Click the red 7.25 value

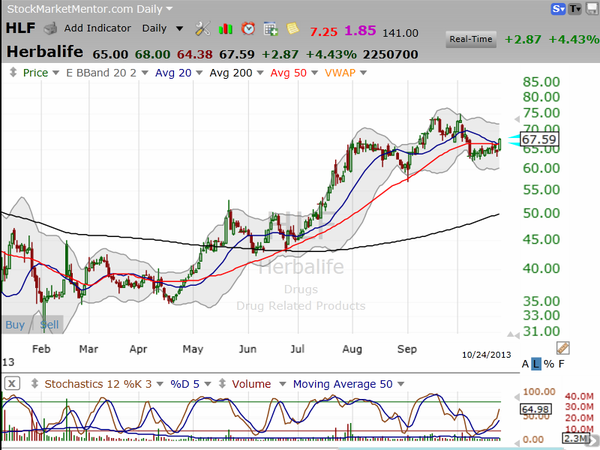tap(323, 31)
